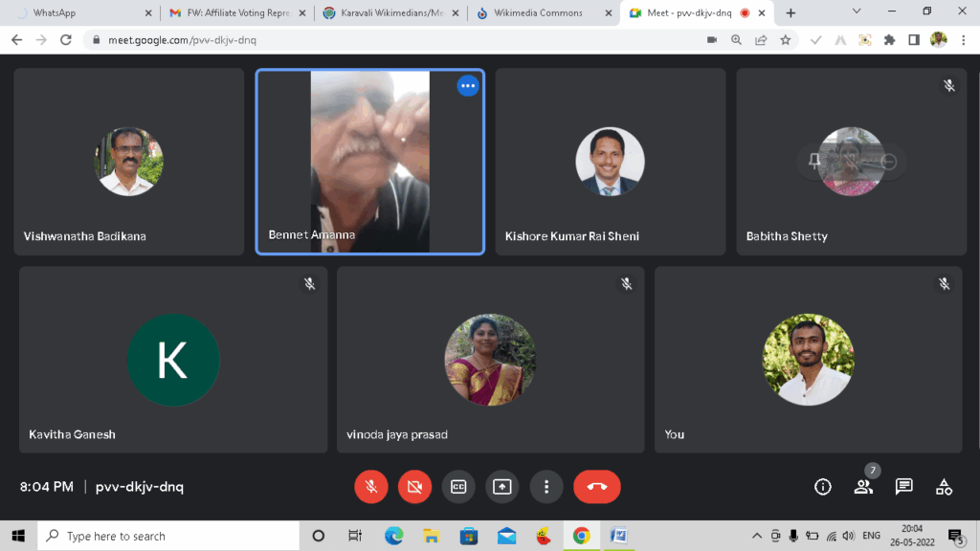Viewport: 980px width, 551px height.
Task: Open options menu on Bennet Amanna's tile
Action: 467,86
